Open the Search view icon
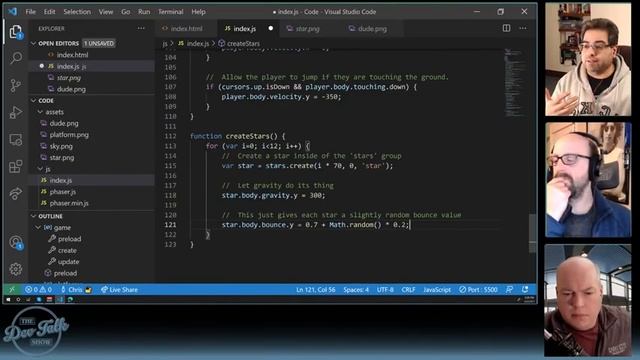This screenshot has height=360, width=640. [x=16, y=58]
